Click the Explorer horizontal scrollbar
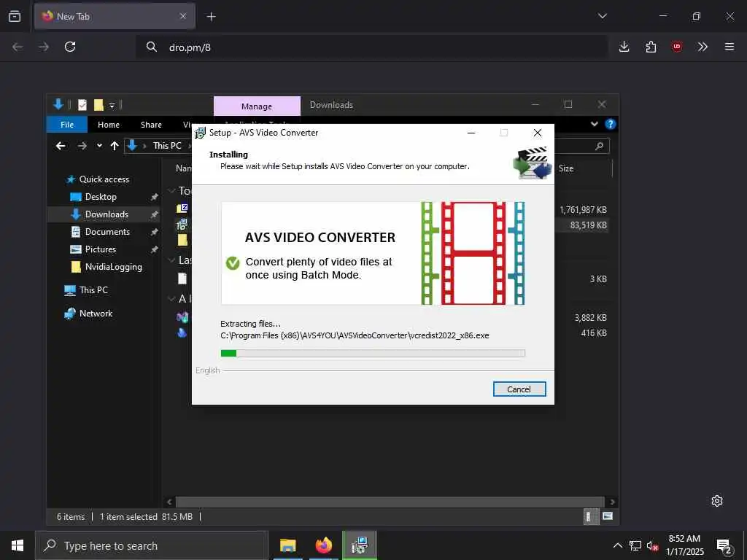Screen dimensions: 747x560 [390, 502]
